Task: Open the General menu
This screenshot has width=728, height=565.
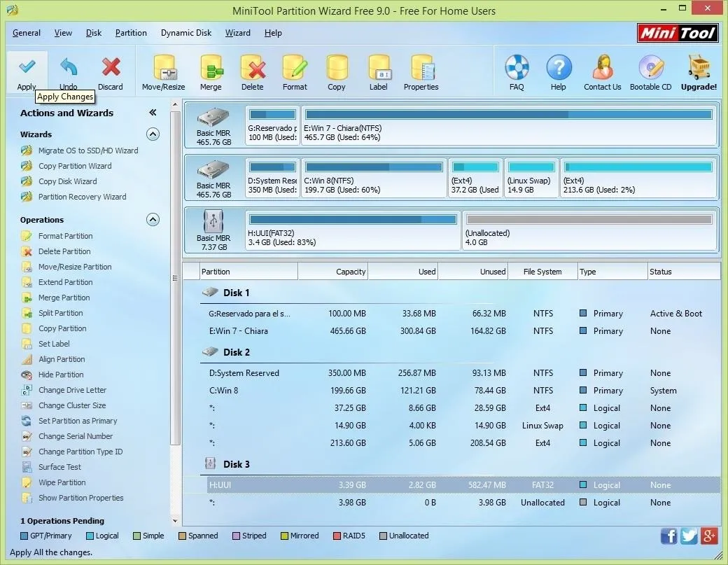Action: click(27, 33)
